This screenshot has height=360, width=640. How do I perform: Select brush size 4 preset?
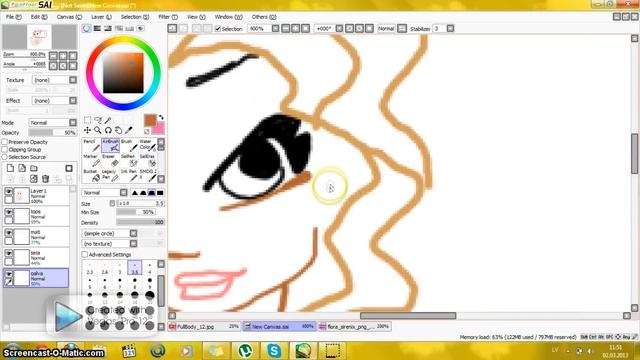click(x=149, y=268)
